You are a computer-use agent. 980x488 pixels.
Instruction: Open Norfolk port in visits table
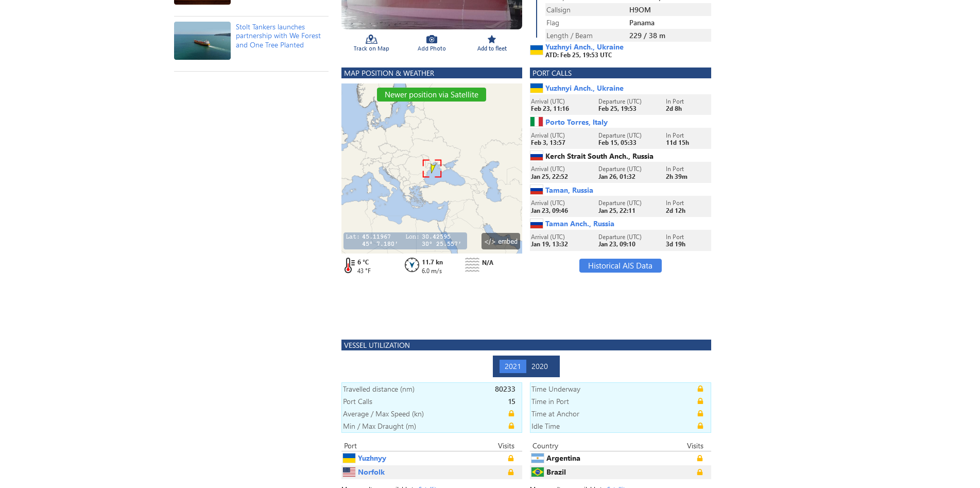[x=371, y=473]
